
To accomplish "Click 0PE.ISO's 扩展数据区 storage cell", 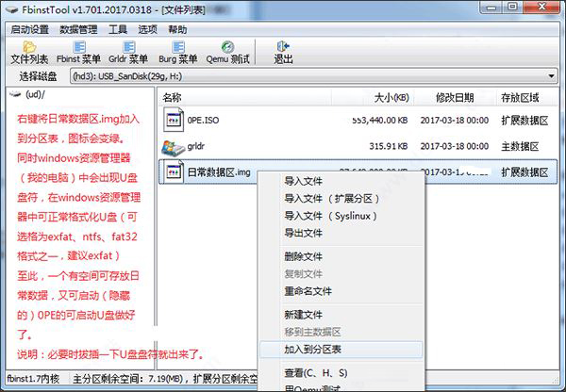I will click(524, 120).
